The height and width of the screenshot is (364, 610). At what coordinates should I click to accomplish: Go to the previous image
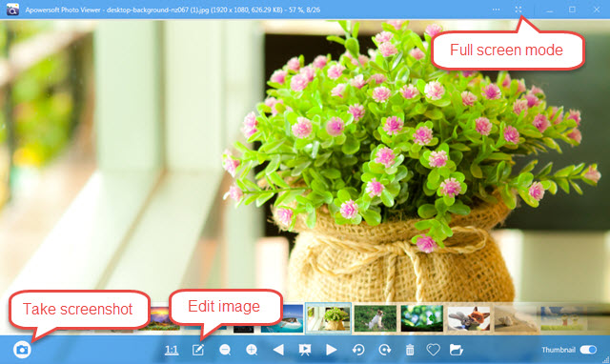(x=278, y=350)
